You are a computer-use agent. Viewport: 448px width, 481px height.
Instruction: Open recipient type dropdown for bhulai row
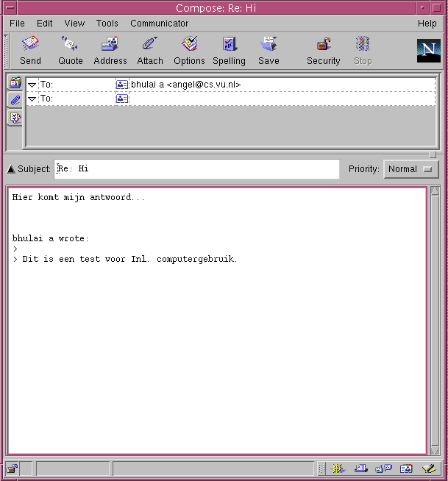pos(32,85)
